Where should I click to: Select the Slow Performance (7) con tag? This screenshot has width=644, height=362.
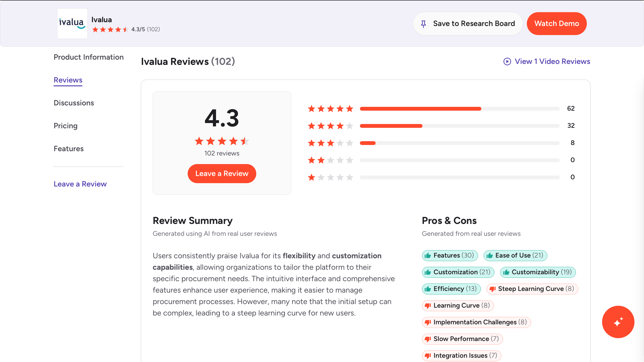(x=462, y=339)
